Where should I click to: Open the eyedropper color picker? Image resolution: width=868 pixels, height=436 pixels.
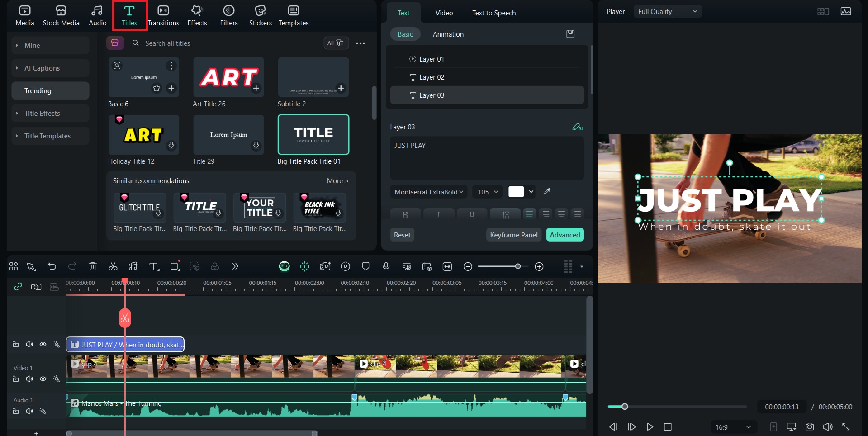pyautogui.click(x=547, y=192)
